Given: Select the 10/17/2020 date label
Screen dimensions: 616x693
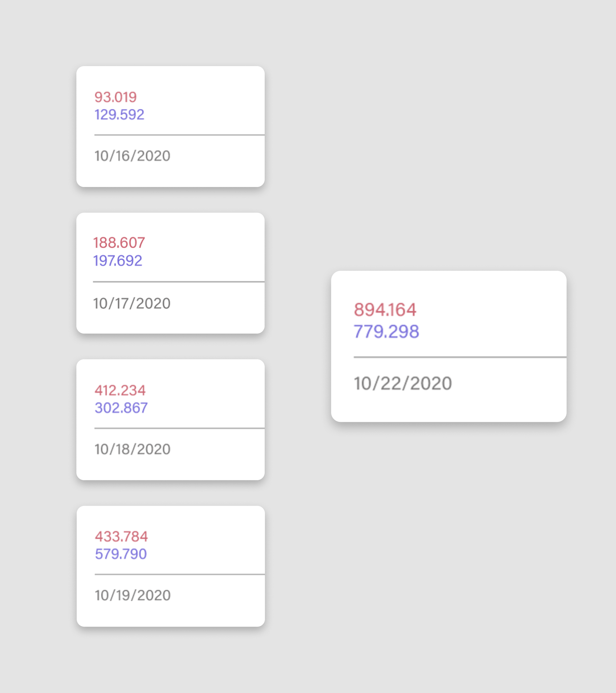Looking at the screenshot, I should 132,304.
